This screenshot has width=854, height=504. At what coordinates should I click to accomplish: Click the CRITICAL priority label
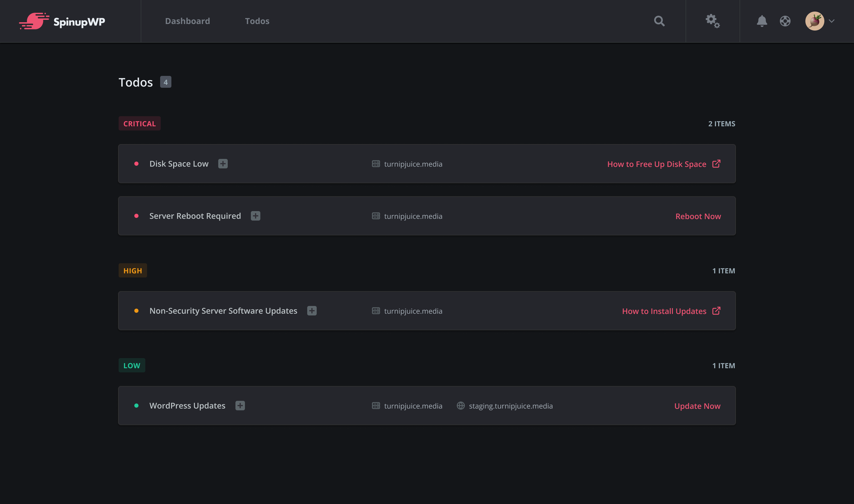tap(140, 124)
